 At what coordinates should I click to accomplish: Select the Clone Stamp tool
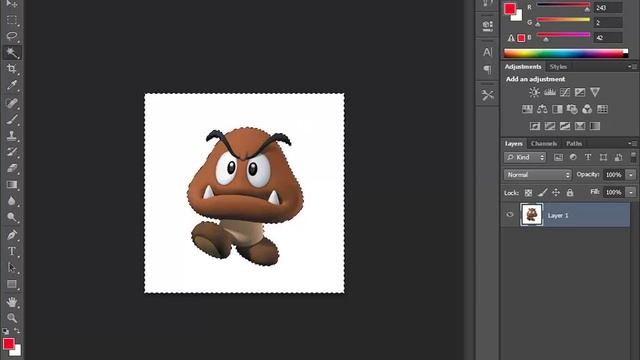11,136
